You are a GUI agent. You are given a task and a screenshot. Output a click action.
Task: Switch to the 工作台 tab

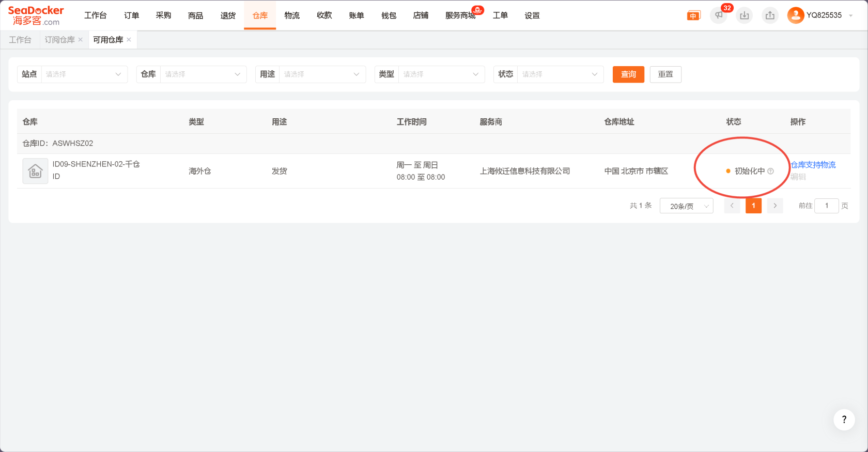point(20,40)
